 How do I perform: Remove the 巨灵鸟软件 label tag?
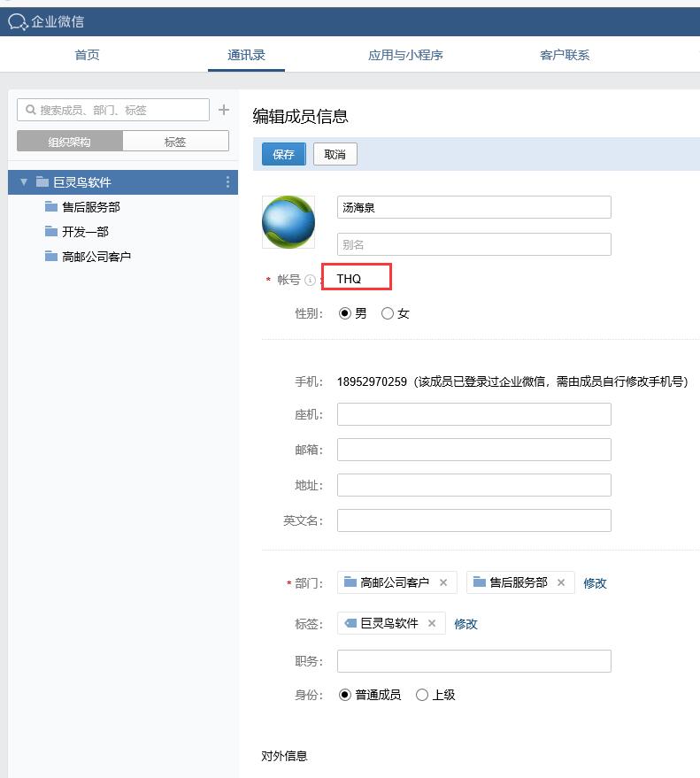(x=432, y=623)
